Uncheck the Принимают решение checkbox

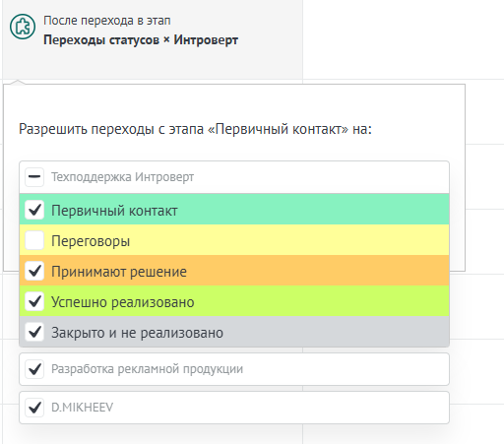(34, 271)
